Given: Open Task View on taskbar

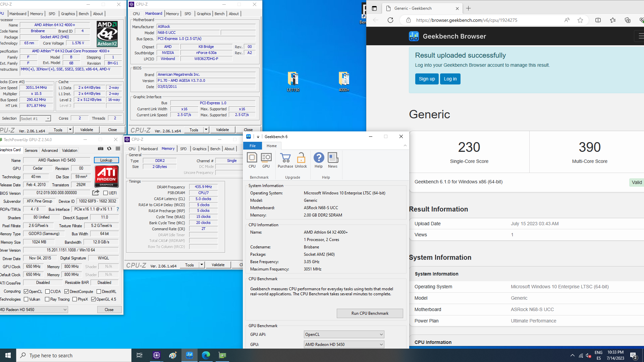Looking at the screenshot, I should 140,355.
